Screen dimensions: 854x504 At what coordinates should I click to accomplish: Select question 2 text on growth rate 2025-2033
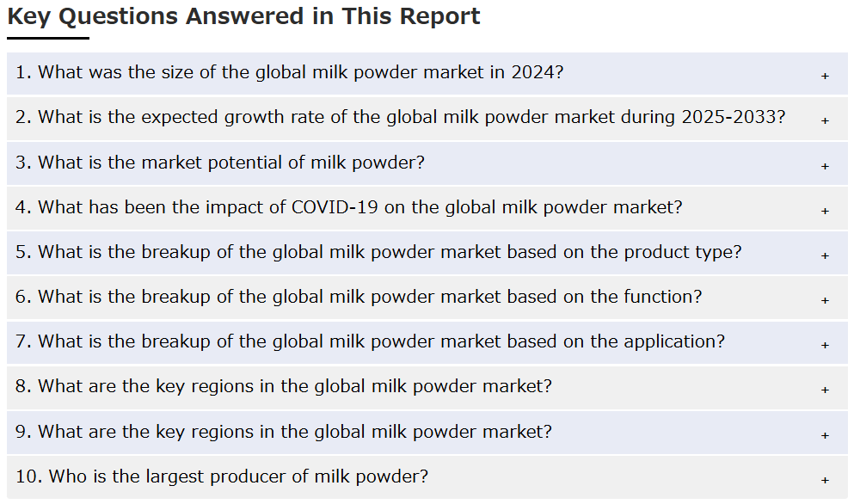point(400,118)
